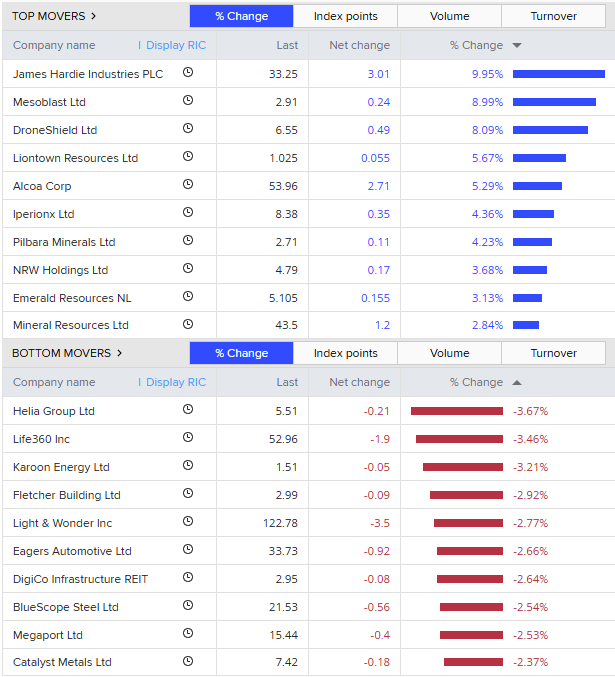Click the blue bar for Pilbara Minerals Ltd
The width and height of the screenshot is (615, 677).
click(532, 242)
